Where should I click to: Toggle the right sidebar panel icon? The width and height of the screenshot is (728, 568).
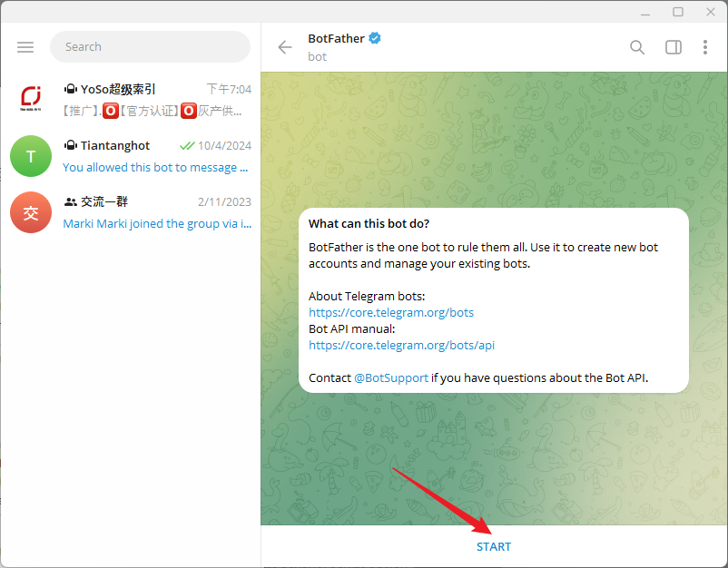(x=673, y=47)
